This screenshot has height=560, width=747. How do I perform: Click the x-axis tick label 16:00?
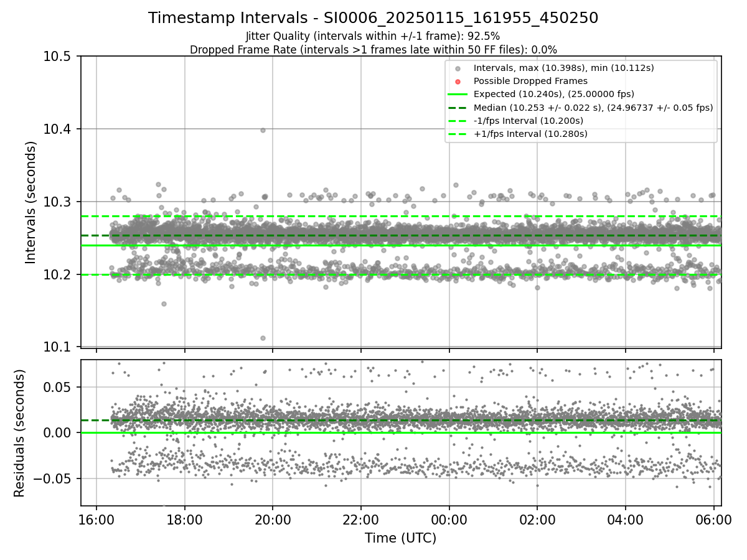[96, 520]
